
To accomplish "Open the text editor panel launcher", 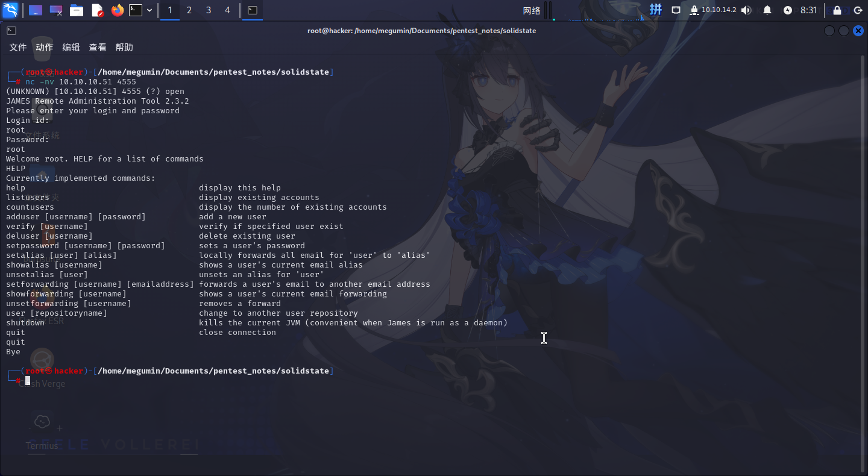I will pyautogui.click(x=97, y=10).
